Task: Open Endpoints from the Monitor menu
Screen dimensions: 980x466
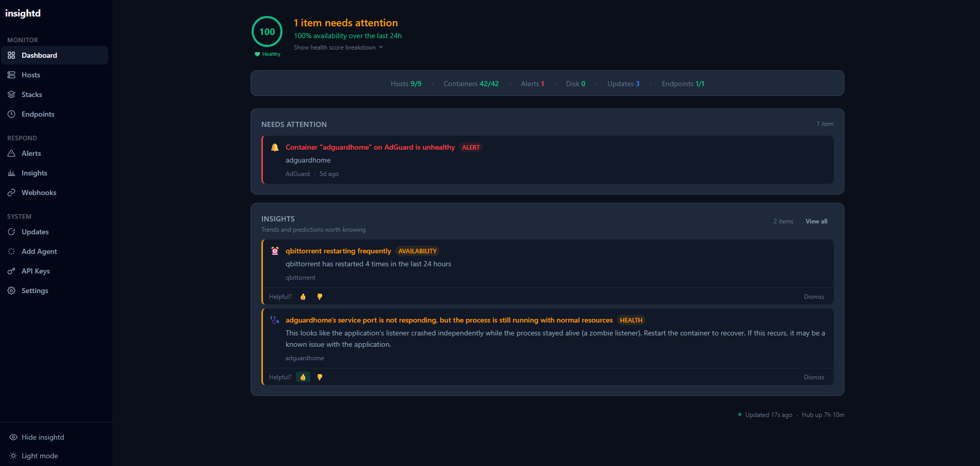Action: (x=38, y=114)
